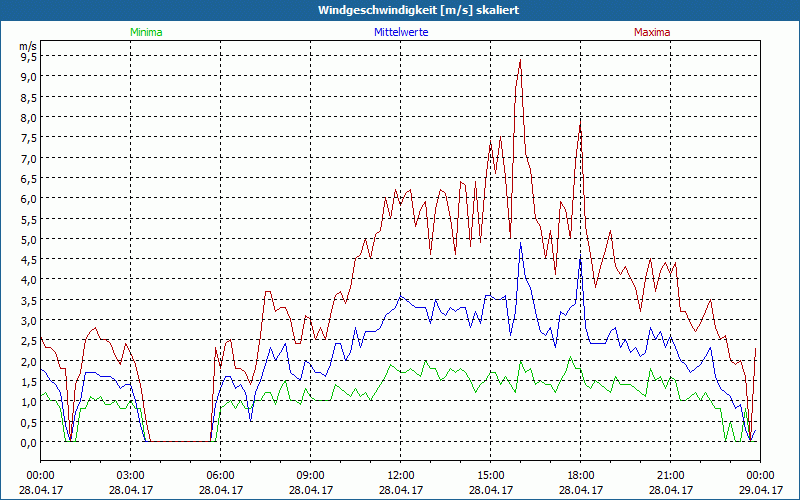This screenshot has width=800, height=500.
Task: Click the 21:00 time label
Action: 670,476
